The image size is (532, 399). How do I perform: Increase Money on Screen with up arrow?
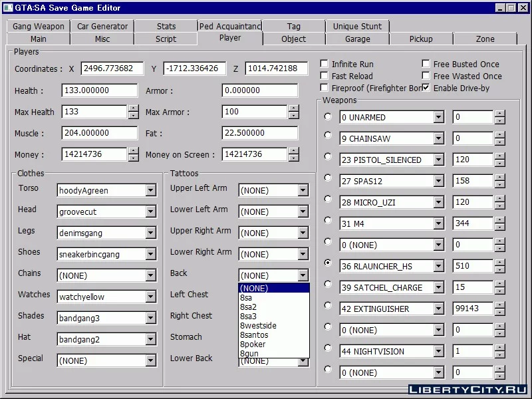pyautogui.click(x=293, y=151)
